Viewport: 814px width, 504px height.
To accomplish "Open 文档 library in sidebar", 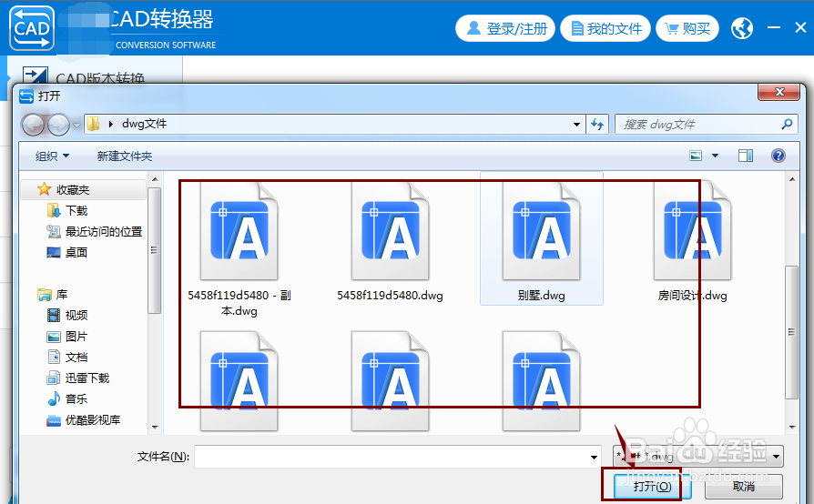I will point(67,358).
